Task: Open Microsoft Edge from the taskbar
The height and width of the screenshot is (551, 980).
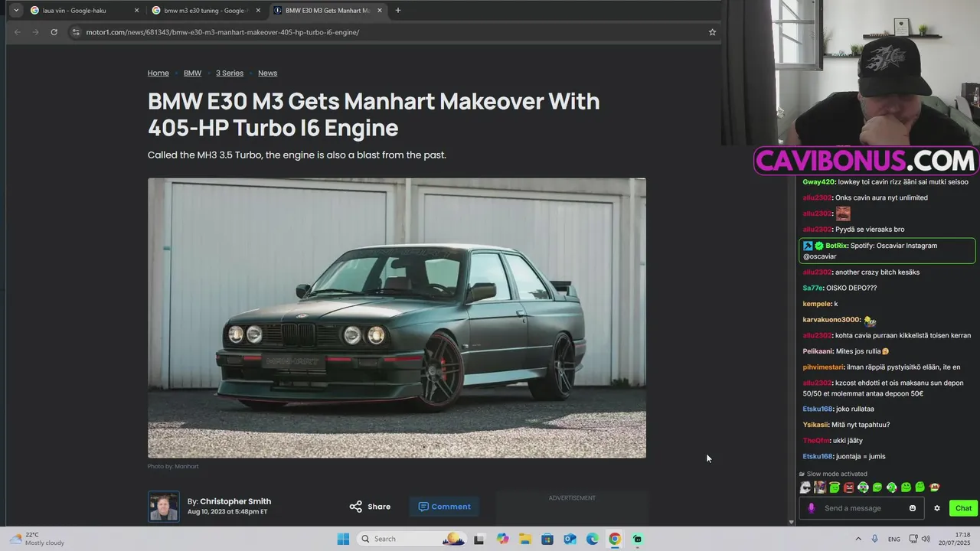Action: [x=593, y=539]
